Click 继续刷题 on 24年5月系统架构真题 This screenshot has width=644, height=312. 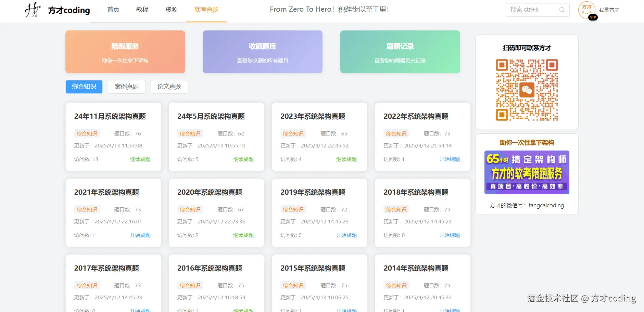coord(243,159)
